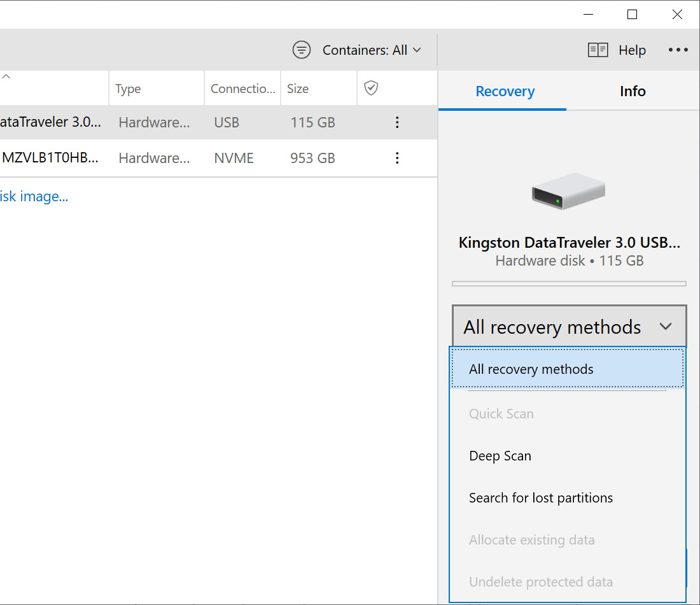This screenshot has height=605, width=700.
Task: Select Allocate existing data option
Action: pyautogui.click(x=568, y=540)
